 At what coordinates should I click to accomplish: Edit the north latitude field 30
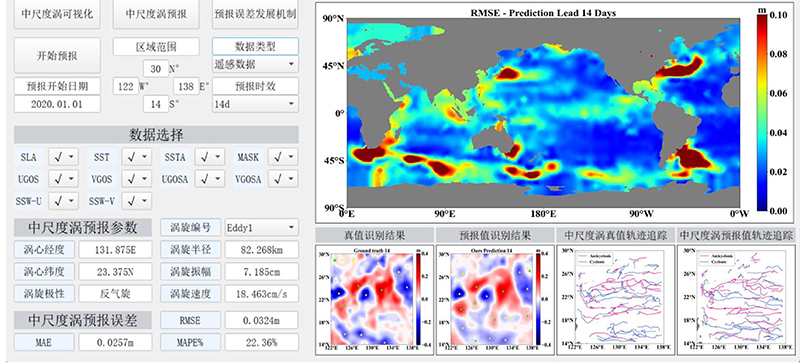pos(156,68)
